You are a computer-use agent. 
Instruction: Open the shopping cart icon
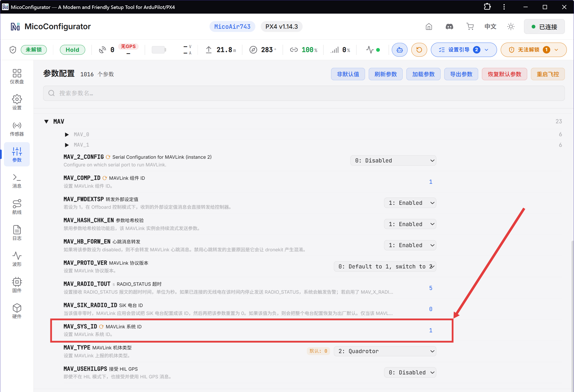[x=470, y=26]
